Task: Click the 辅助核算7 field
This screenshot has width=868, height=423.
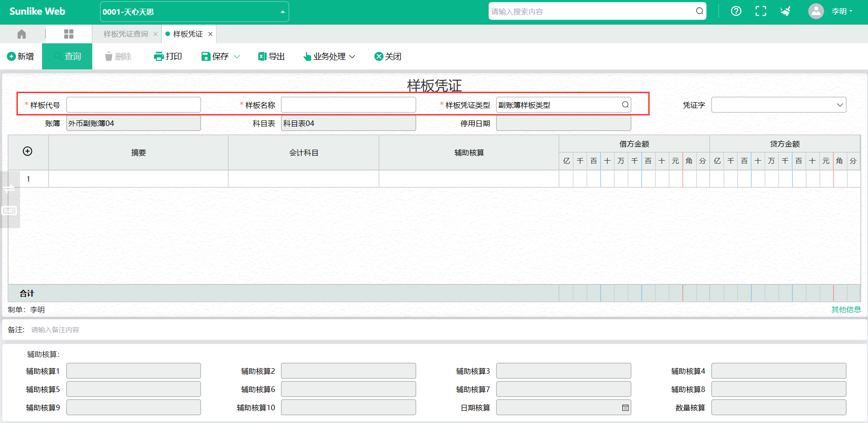Action: (x=563, y=389)
